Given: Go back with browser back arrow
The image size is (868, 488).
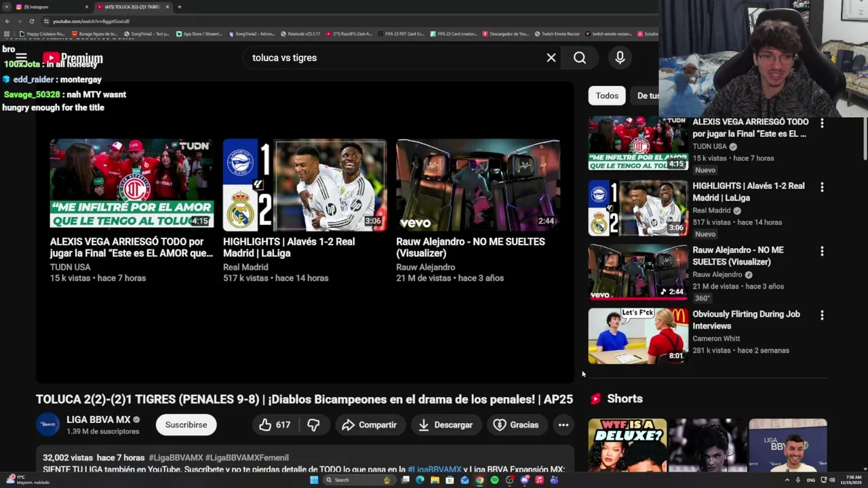Looking at the screenshot, I should click(7, 21).
